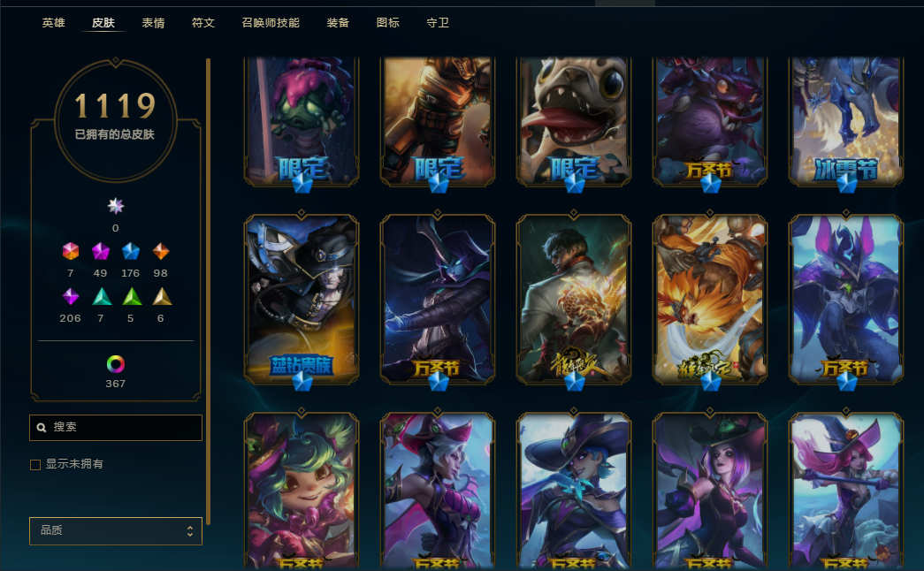Click the left panel vertical scrollbar
Image resolution: width=924 pixels, height=571 pixels.
point(208,291)
